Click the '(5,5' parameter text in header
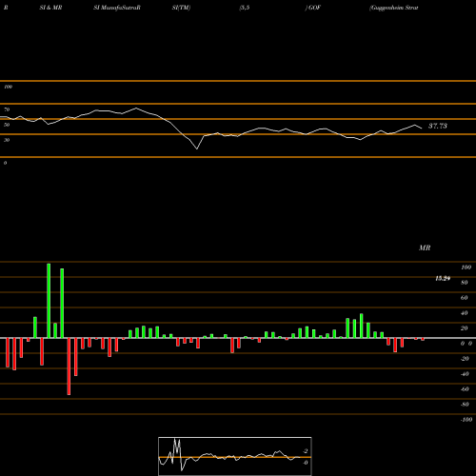The height and width of the screenshot is (476, 476). coord(245,8)
